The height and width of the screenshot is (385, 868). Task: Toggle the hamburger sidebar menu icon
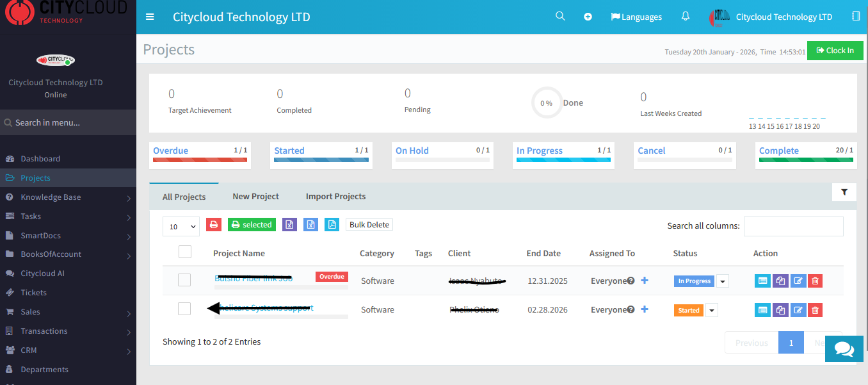pyautogui.click(x=150, y=17)
